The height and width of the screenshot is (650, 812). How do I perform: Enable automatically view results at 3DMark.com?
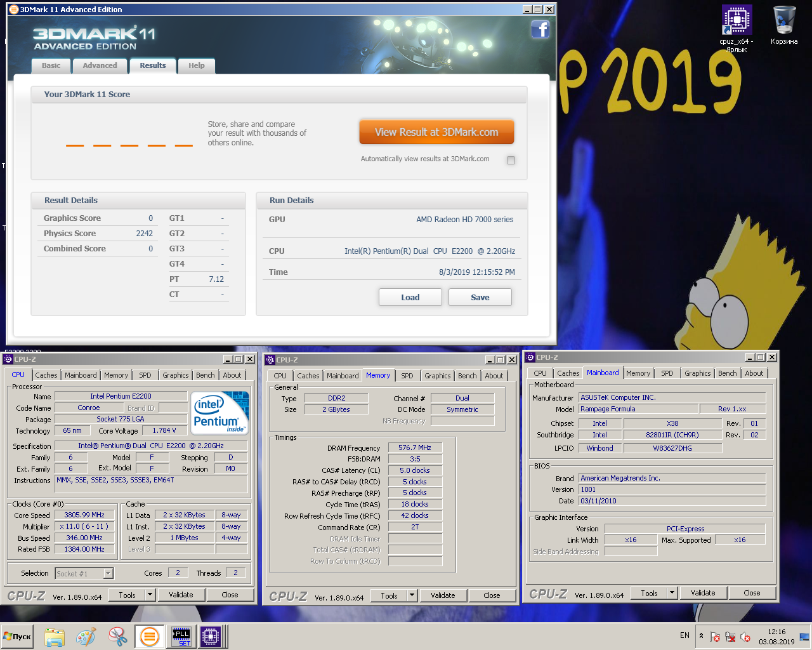click(x=511, y=160)
